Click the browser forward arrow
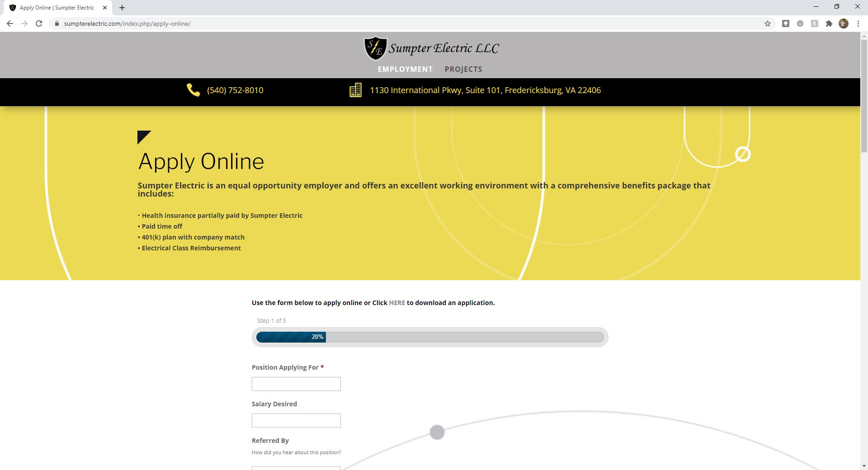 24,23
